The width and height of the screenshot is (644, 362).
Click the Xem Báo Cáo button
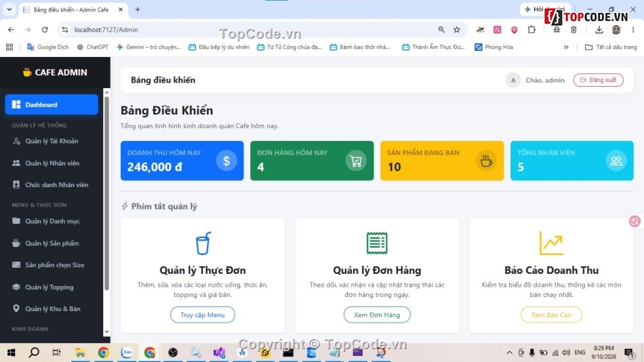coord(551,315)
